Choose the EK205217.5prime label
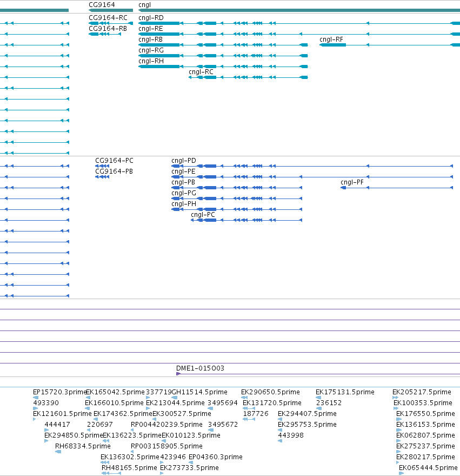 (x=422, y=392)
